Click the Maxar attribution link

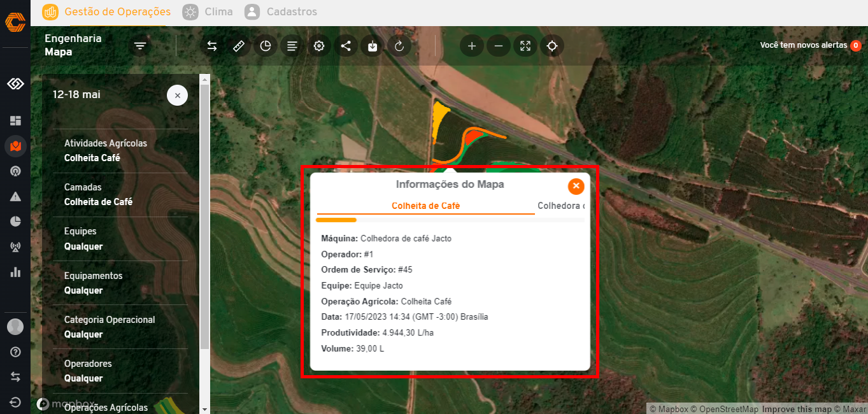(851, 409)
